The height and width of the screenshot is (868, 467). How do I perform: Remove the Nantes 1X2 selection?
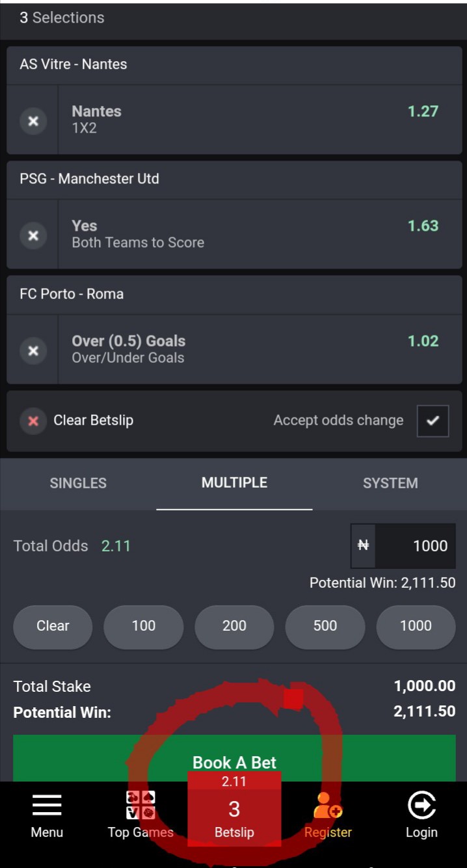tap(33, 120)
